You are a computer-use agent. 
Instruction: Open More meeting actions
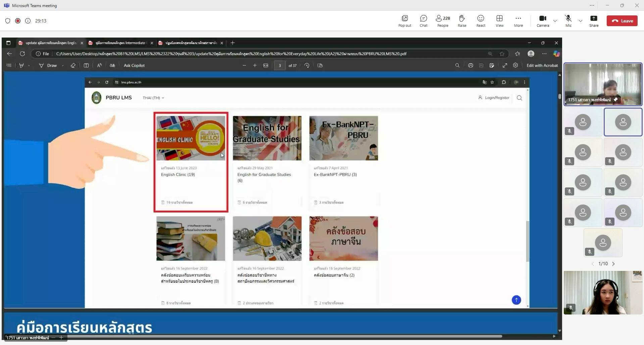pos(518,21)
